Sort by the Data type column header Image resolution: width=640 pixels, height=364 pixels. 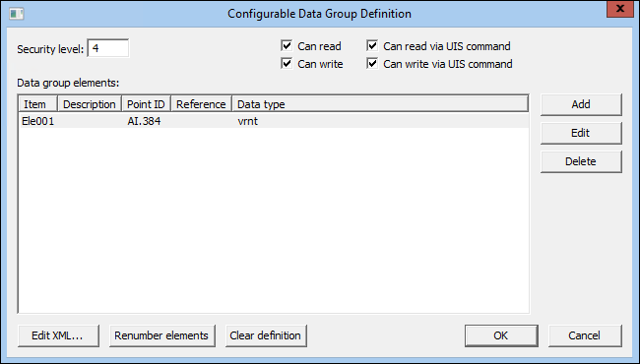tap(380, 104)
